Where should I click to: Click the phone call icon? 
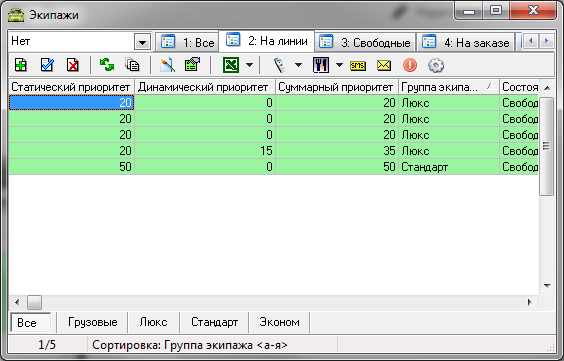coord(279,65)
